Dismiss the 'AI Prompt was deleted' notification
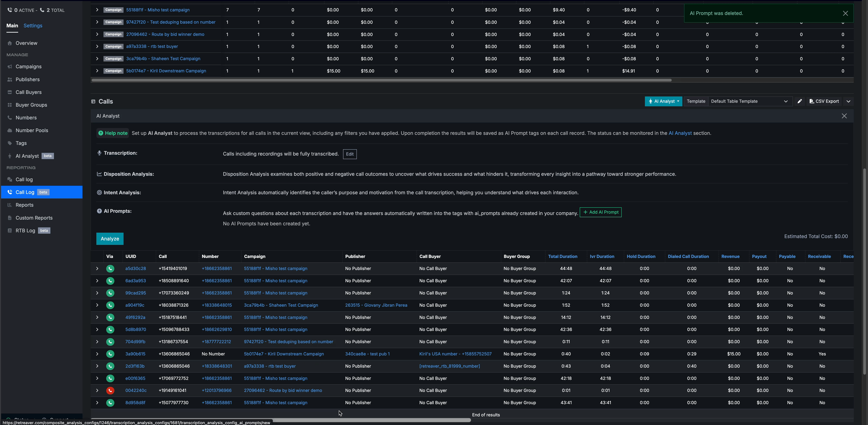The image size is (868, 425). pos(845,13)
